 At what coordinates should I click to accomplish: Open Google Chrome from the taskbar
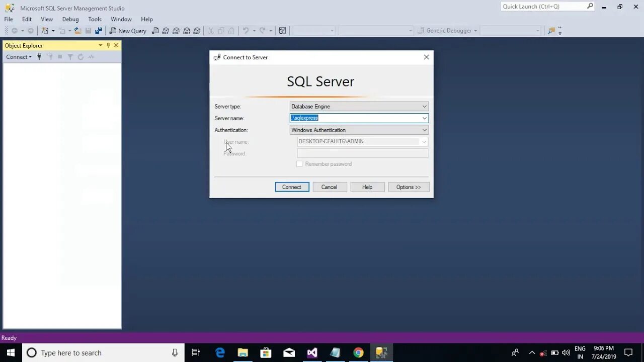pos(358,353)
